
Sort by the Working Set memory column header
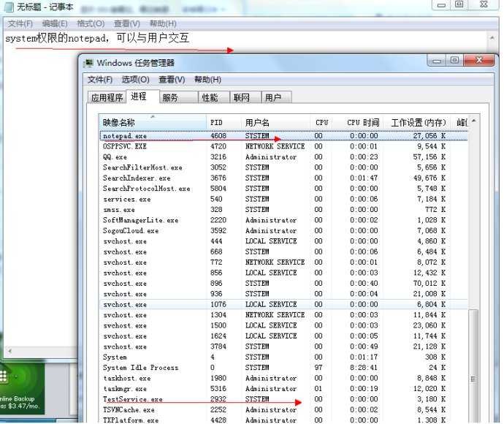coord(418,122)
